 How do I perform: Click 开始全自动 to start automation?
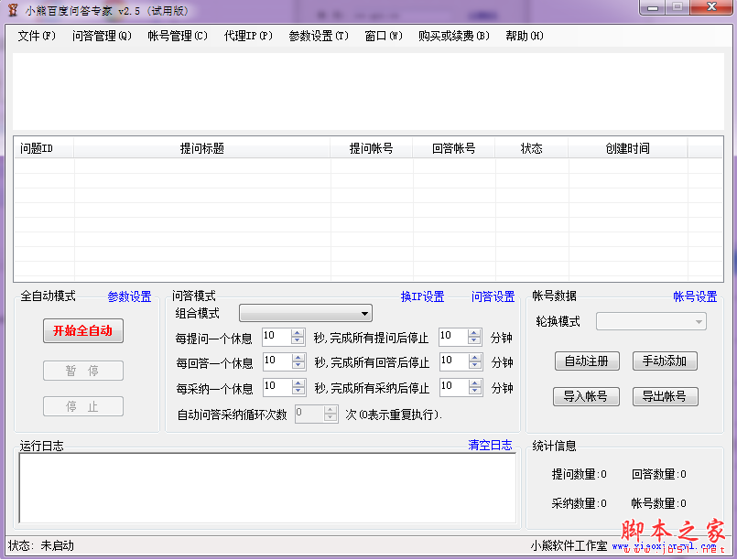(83, 331)
